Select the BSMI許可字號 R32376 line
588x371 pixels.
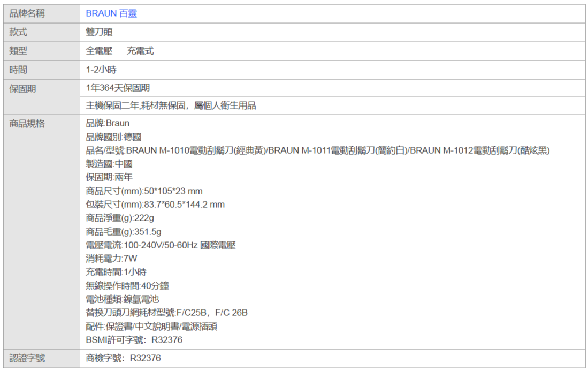tap(134, 340)
